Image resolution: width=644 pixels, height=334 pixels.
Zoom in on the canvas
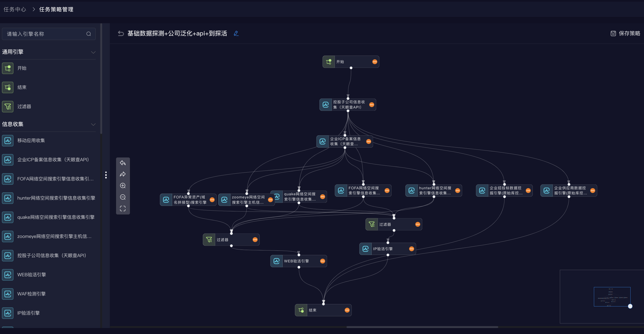coord(123,186)
